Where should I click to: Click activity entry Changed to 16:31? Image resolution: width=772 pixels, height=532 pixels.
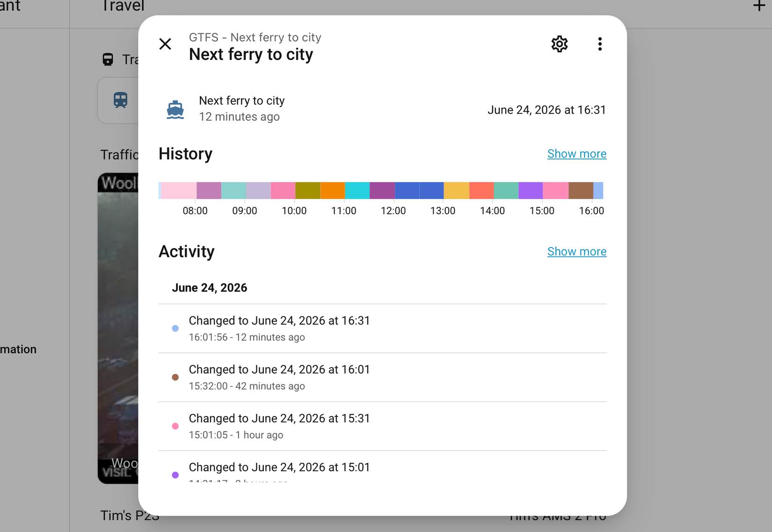point(382,328)
